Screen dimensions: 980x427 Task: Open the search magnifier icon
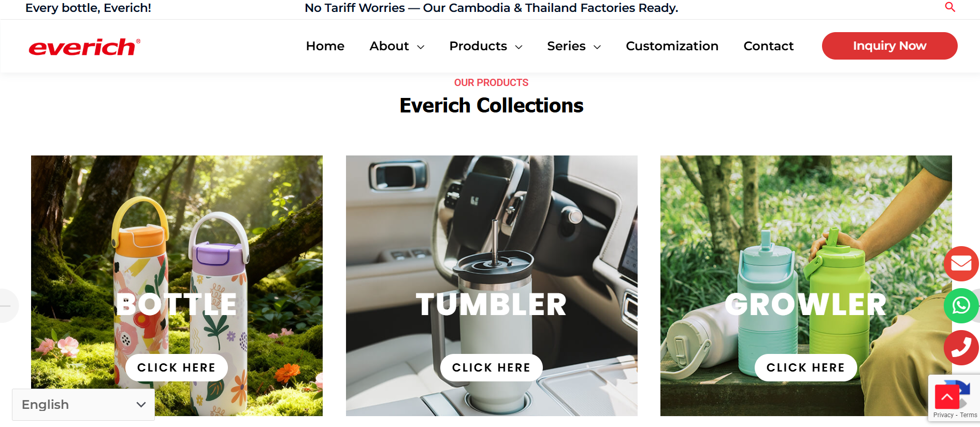point(950,7)
